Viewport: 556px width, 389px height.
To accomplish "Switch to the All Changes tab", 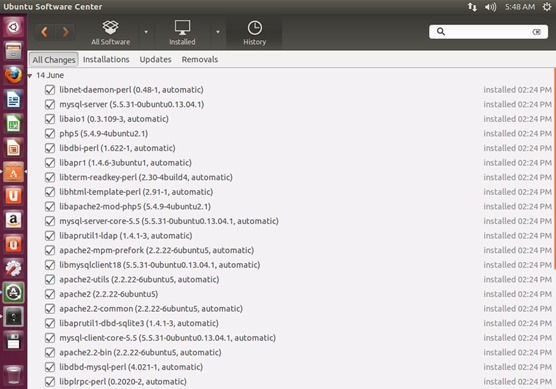I will coord(54,60).
